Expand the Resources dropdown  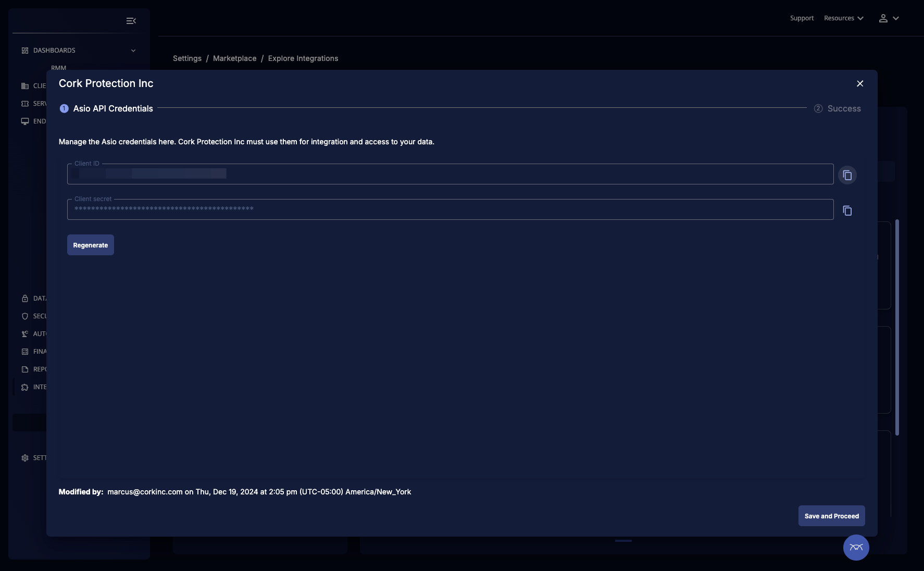point(844,18)
